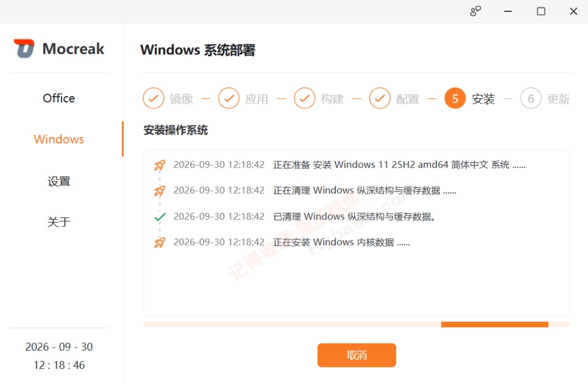Click the 取消 cancel button
Screen dimensions: 588x385
pyautogui.click(x=357, y=355)
